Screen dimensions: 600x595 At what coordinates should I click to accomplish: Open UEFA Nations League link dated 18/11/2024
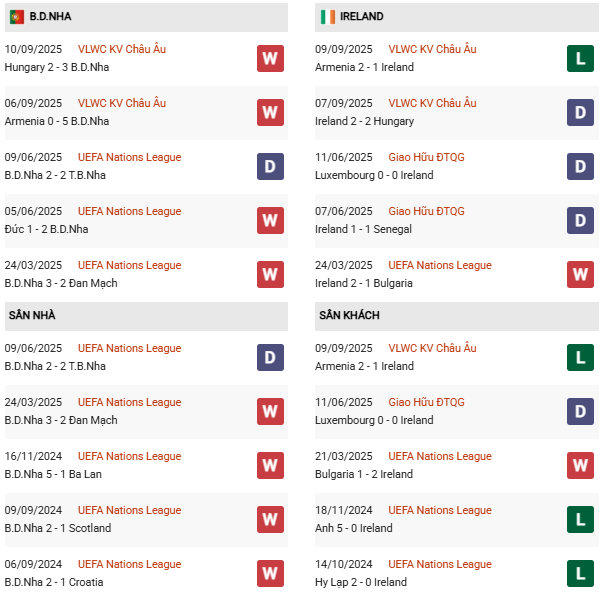click(440, 510)
